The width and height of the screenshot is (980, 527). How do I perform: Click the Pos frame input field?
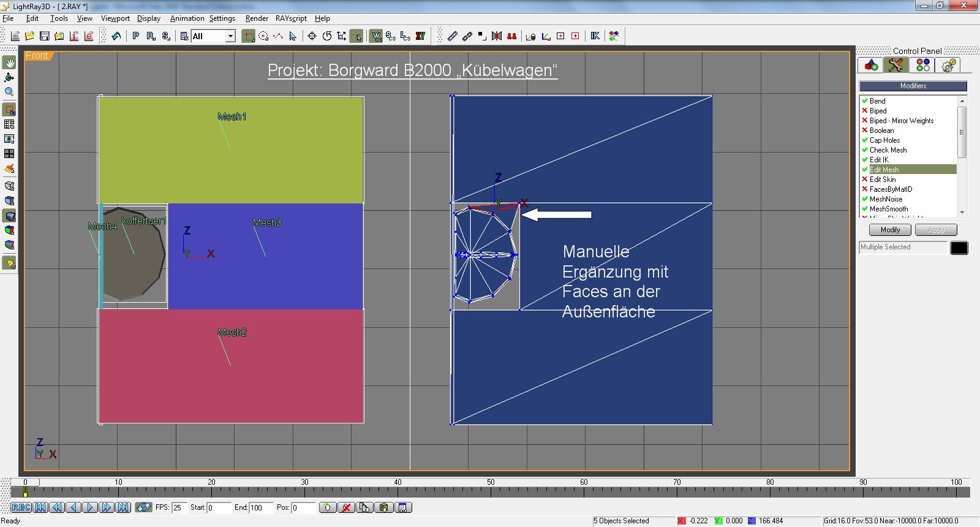pos(303,507)
